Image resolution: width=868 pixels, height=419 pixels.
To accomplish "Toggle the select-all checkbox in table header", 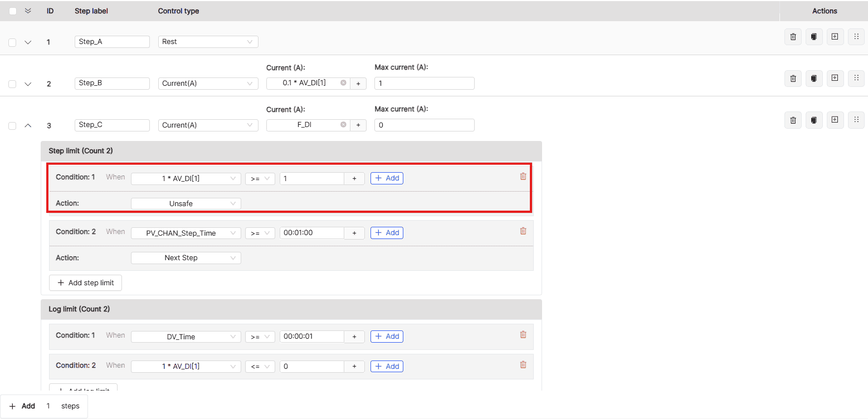I will pyautogui.click(x=13, y=11).
